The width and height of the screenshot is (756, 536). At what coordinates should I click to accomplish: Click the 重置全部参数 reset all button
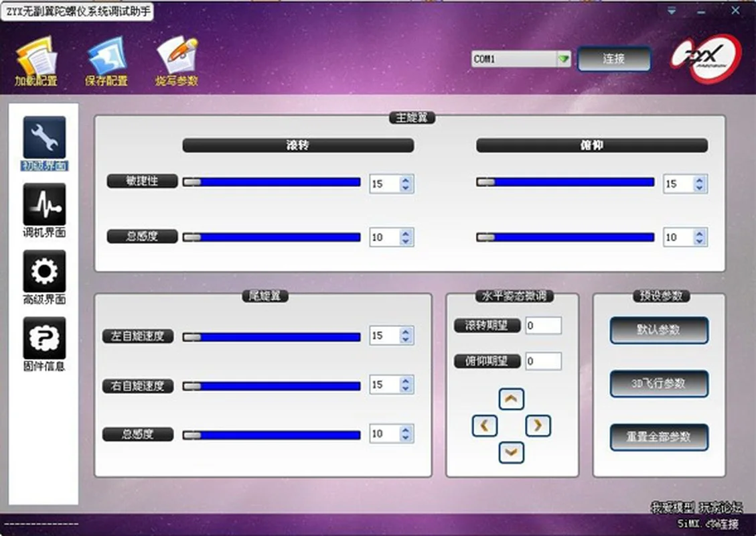659,437
